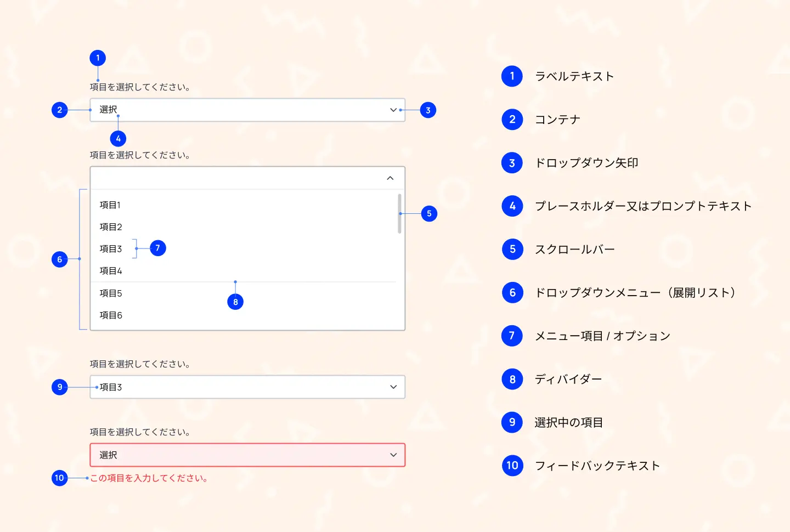This screenshot has width=790, height=532.
Task: Click the legend badge for スクロールバー
Action: click(x=512, y=249)
